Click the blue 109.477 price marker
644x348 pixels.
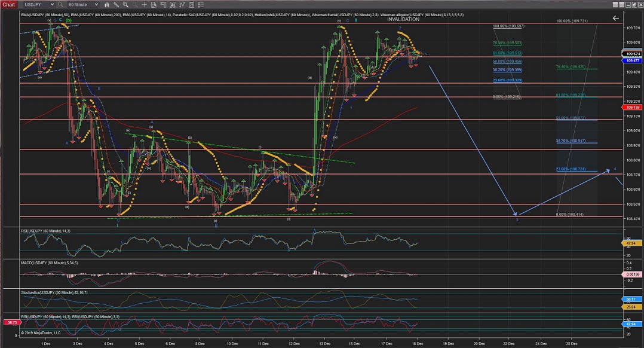[x=632, y=60]
